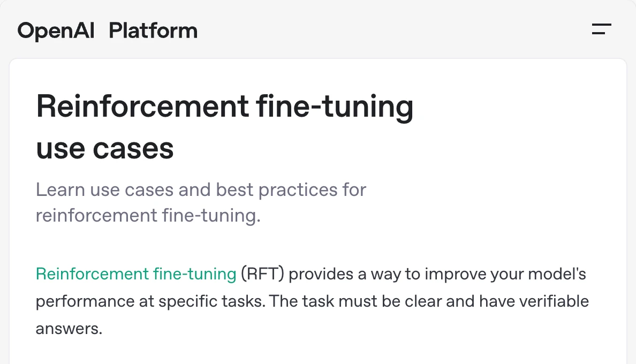The image size is (636, 364).
Task: Click the subtitle text "reinforcement fine-tuning."
Action: coord(148,215)
